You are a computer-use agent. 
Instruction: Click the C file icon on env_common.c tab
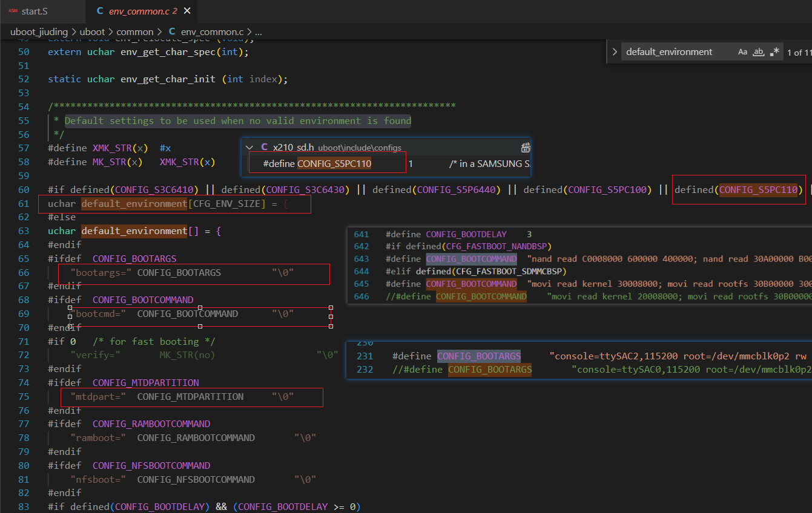[x=99, y=11]
